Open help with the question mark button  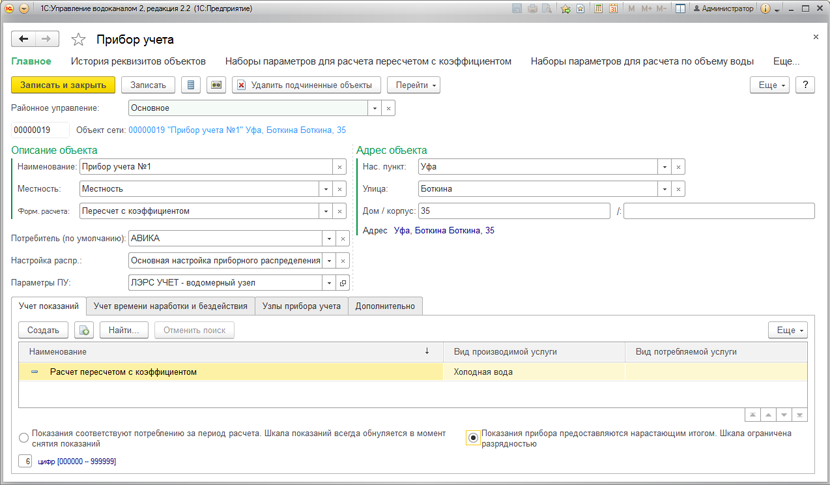805,85
